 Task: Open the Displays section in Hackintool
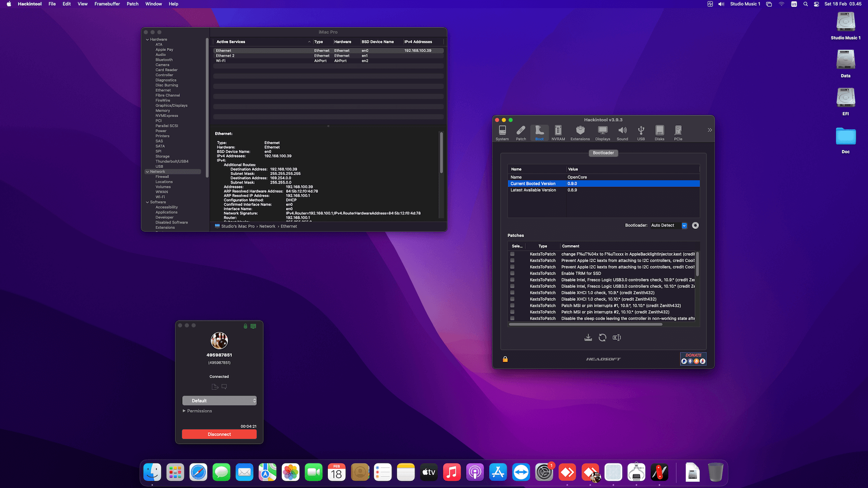pos(603,133)
